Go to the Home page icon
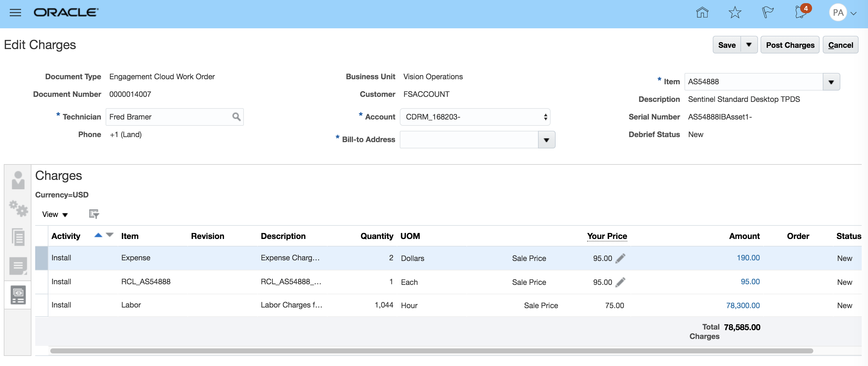This screenshot has width=868, height=366. [x=702, y=13]
